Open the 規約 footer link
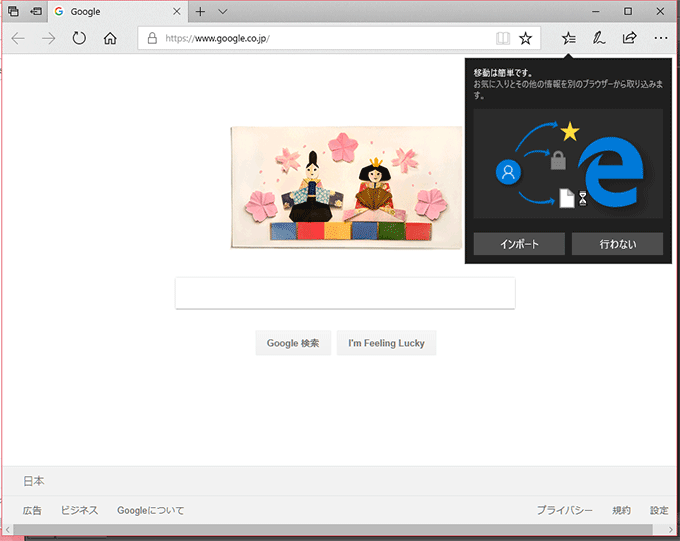The image size is (680, 541). tap(621, 510)
